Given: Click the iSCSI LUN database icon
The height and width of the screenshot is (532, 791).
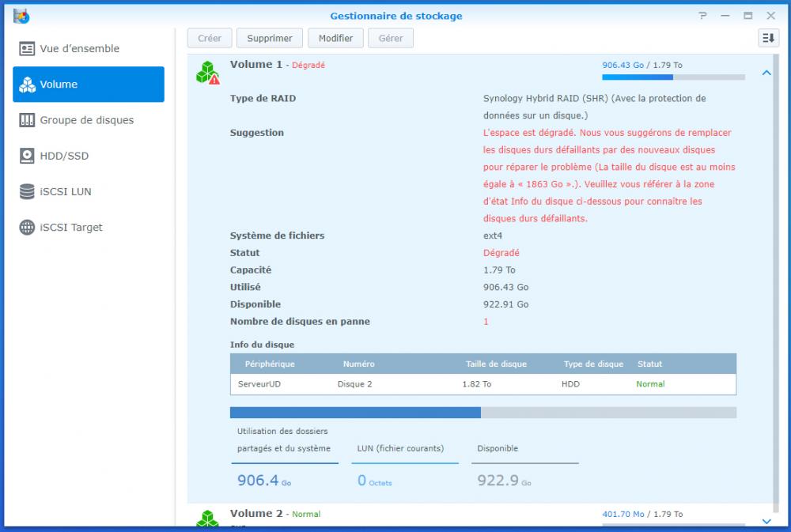Looking at the screenshot, I should (27, 191).
